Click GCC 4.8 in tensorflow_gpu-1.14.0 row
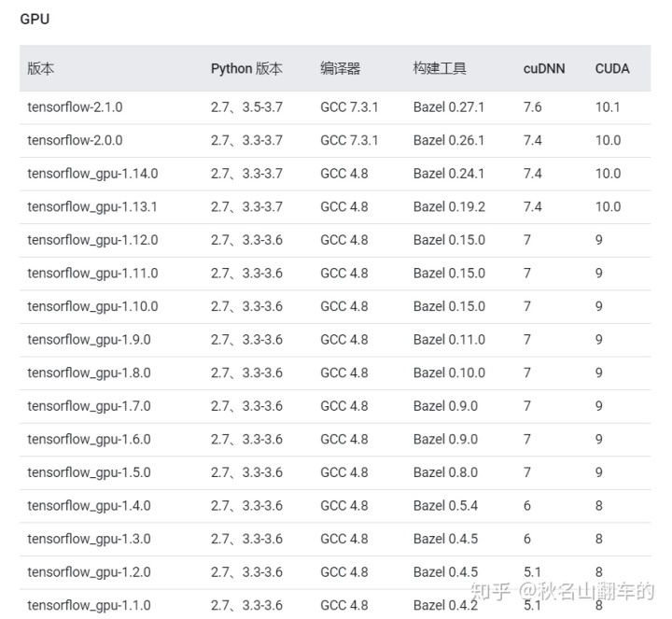This screenshot has height=619, width=672. point(344,174)
